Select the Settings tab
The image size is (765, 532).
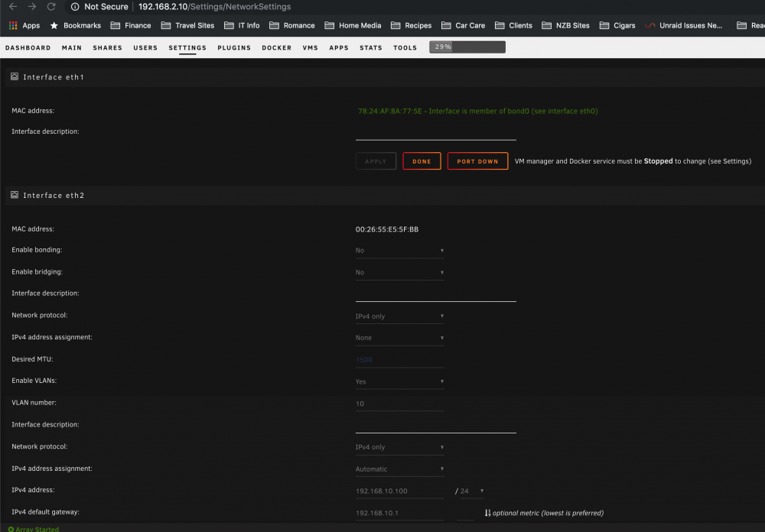coord(187,48)
